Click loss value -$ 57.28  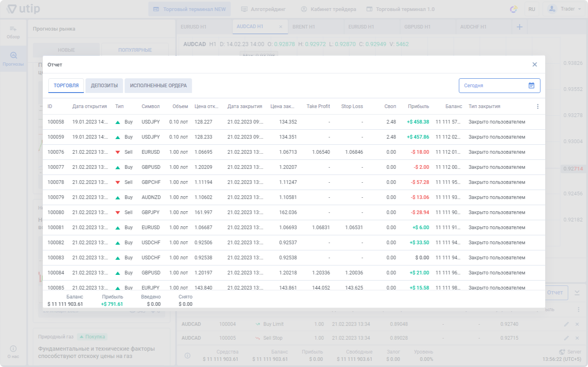point(420,182)
